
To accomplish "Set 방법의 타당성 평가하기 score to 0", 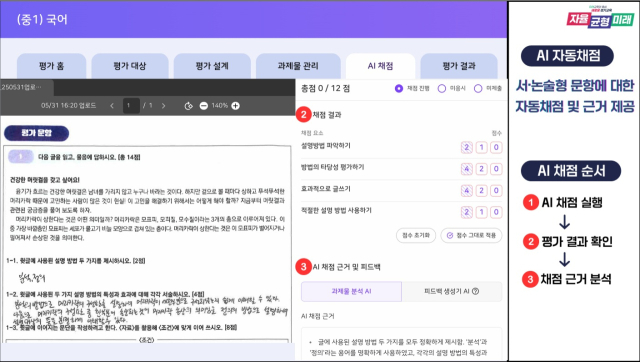I will [x=496, y=169].
